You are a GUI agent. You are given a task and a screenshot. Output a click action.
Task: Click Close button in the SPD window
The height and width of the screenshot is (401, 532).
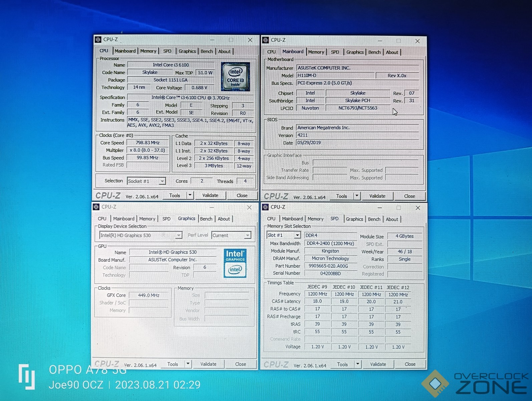(410, 364)
